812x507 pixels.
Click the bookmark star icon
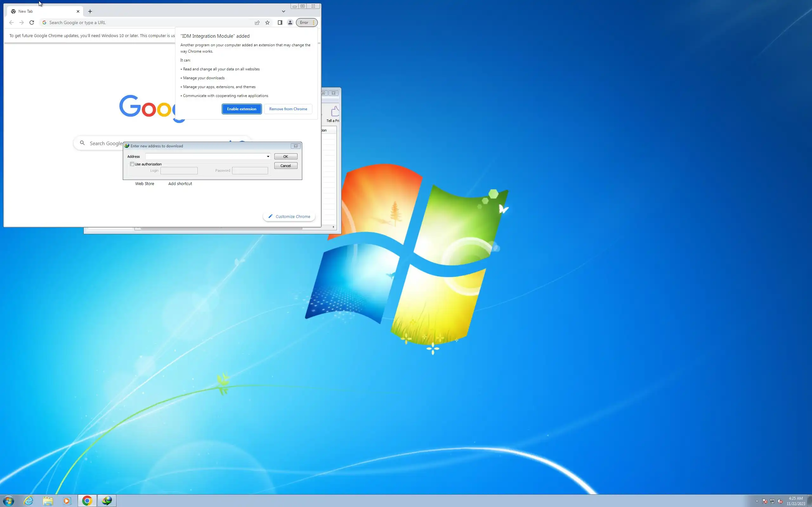(267, 22)
